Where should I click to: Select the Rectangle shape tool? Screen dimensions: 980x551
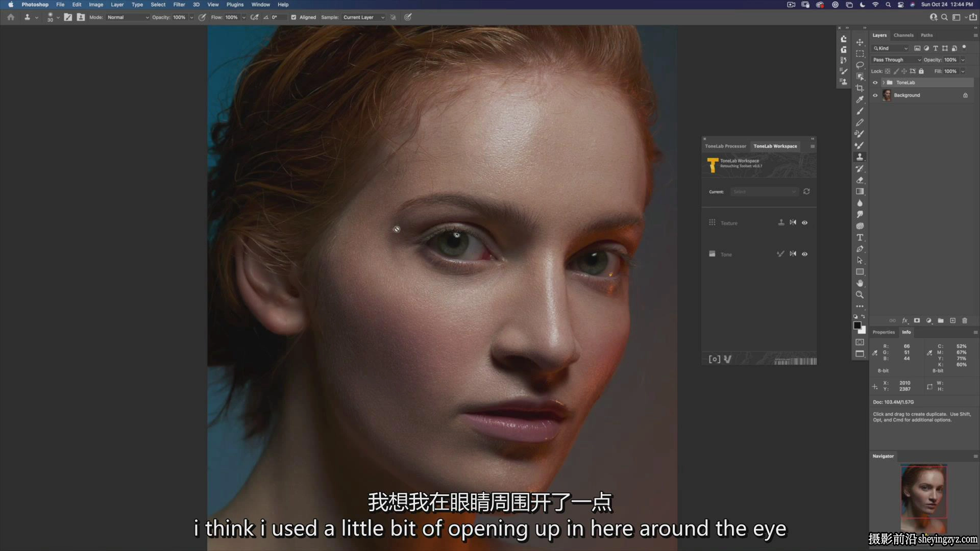tap(860, 272)
